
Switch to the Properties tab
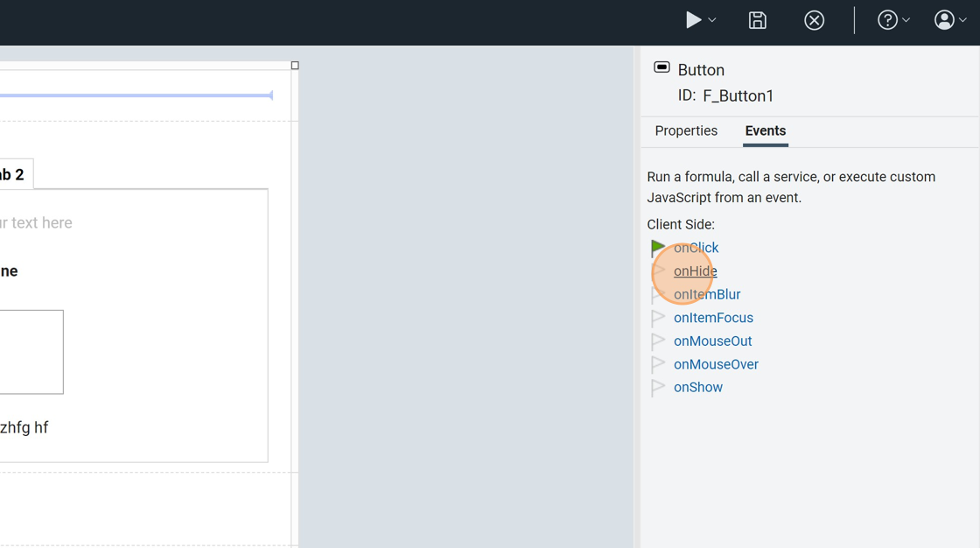click(686, 130)
